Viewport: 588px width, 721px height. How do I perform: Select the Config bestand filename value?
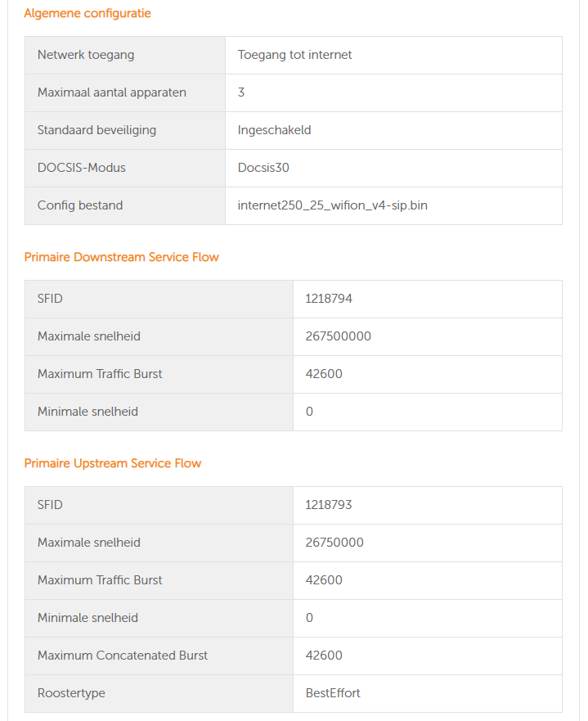tap(332, 205)
